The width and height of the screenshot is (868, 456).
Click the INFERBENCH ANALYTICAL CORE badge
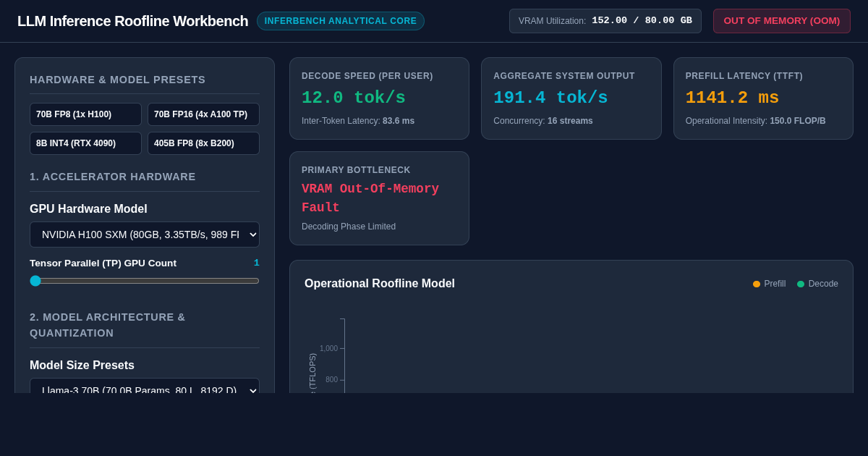341,21
